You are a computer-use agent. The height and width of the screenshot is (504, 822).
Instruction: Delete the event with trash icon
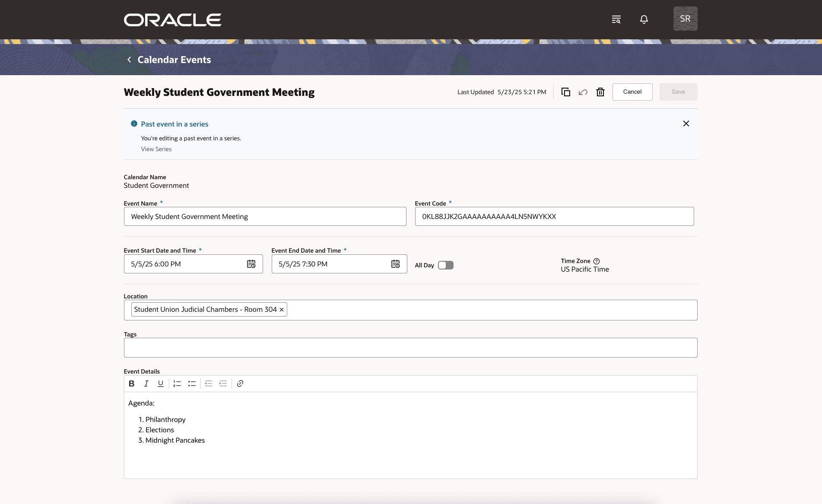click(600, 92)
